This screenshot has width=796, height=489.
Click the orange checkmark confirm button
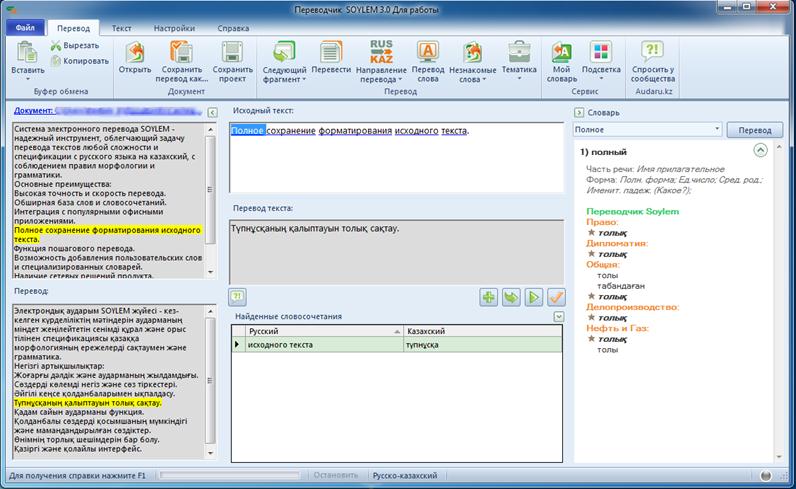pyautogui.click(x=556, y=297)
